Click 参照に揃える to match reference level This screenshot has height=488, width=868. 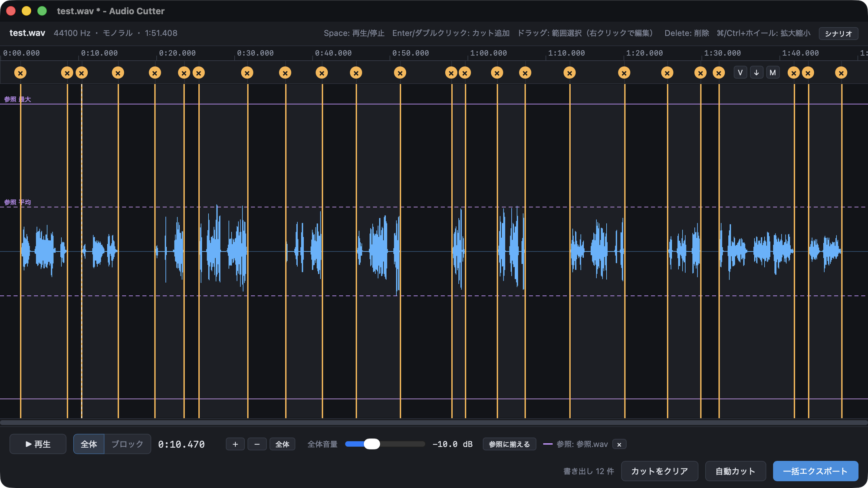[510, 444]
